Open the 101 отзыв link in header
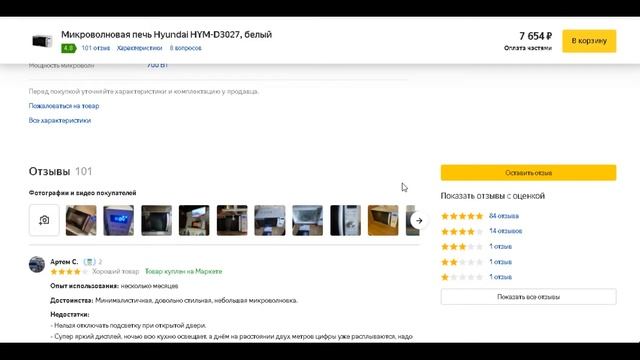Viewport: 640px width, 360px height. [96, 48]
